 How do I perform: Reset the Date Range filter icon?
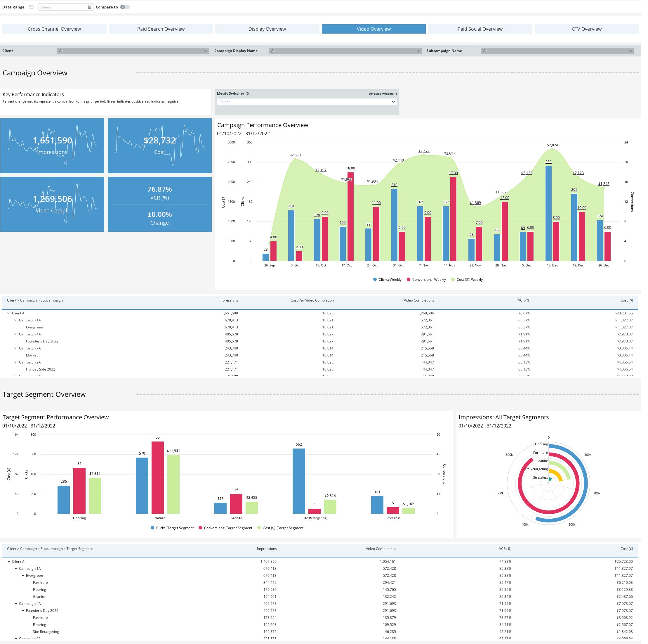pyautogui.click(x=32, y=7)
